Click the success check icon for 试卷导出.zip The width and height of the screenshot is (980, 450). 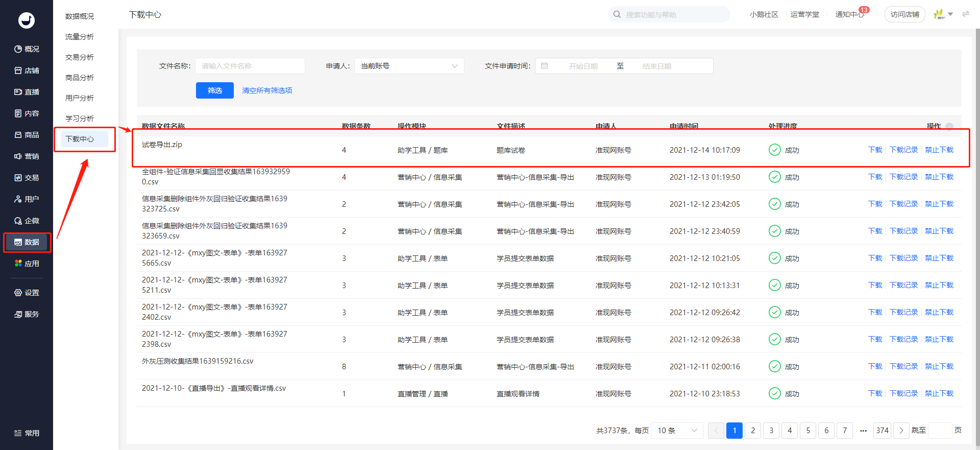point(775,150)
